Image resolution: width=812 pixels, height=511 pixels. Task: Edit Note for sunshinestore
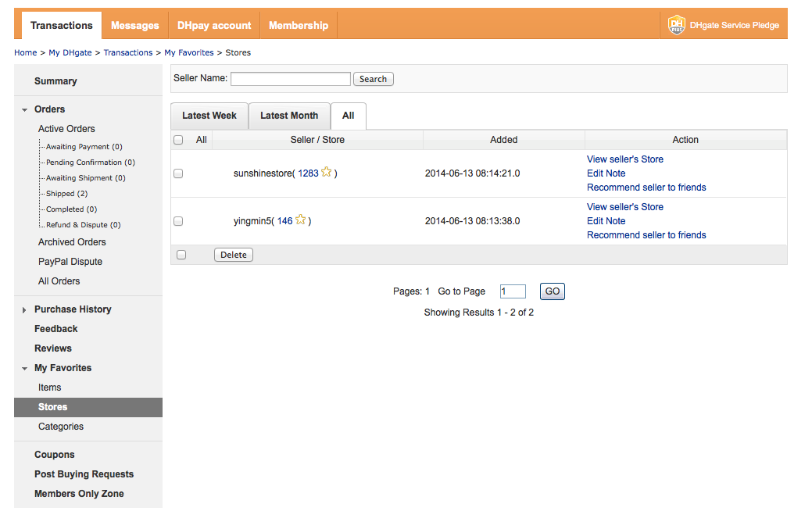(606, 173)
